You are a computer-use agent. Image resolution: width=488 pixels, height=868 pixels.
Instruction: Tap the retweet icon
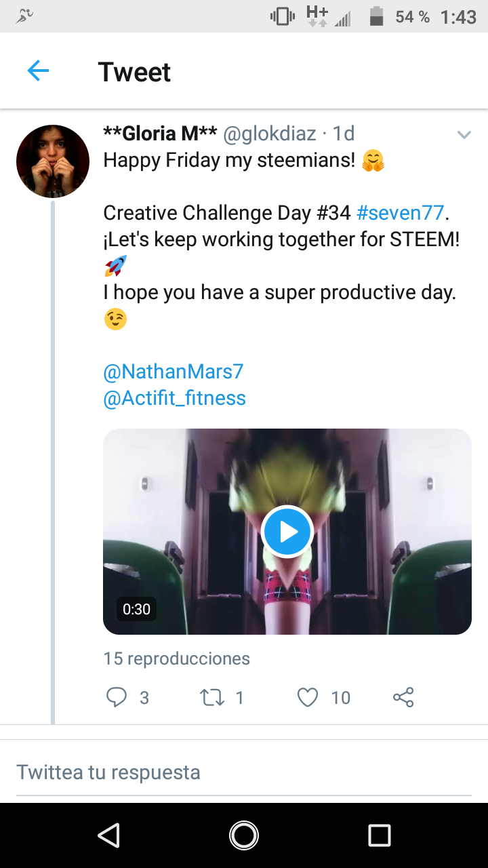[x=213, y=697]
